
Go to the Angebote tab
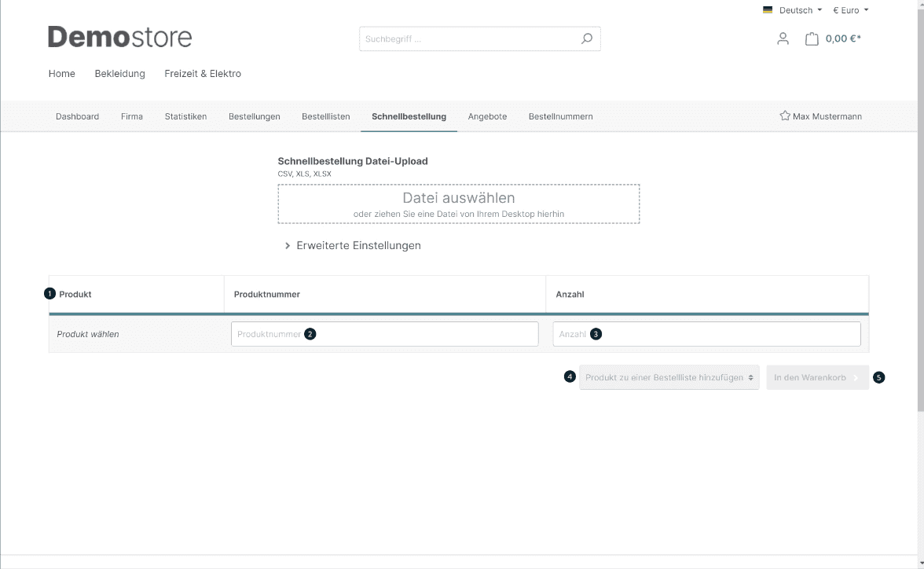(487, 116)
